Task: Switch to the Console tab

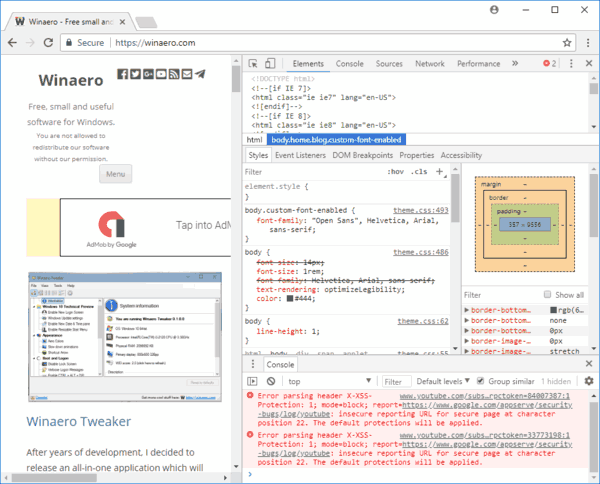Action: tap(349, 64)
